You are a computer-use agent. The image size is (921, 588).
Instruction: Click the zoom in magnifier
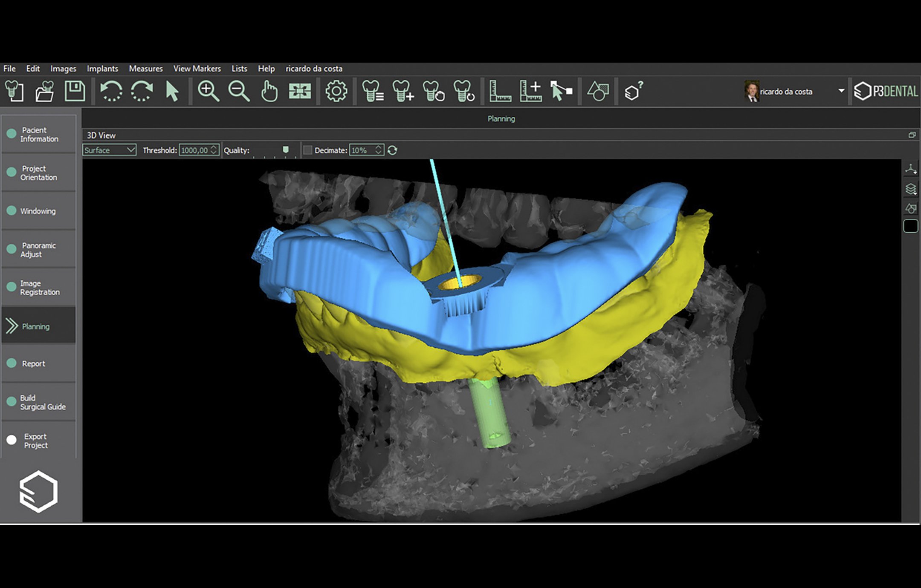(209, 91)
